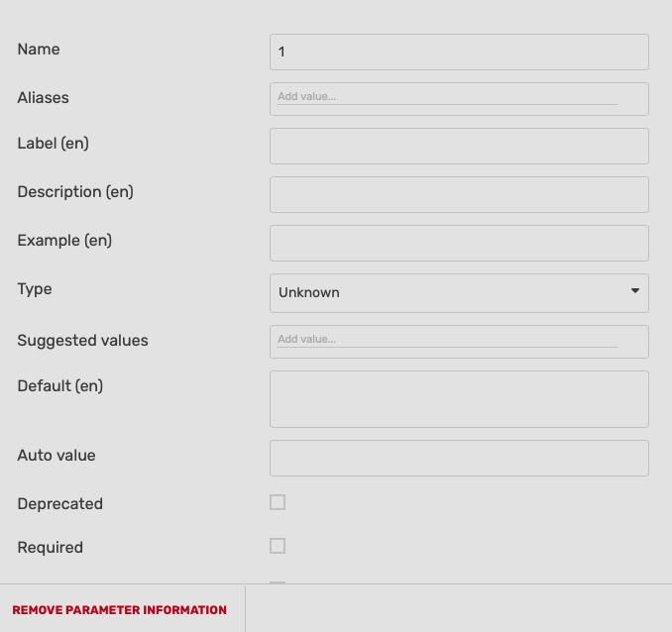Focus the Example (en) input field
672x632 pixels.
pyautogui.click(x=459, y=243)
